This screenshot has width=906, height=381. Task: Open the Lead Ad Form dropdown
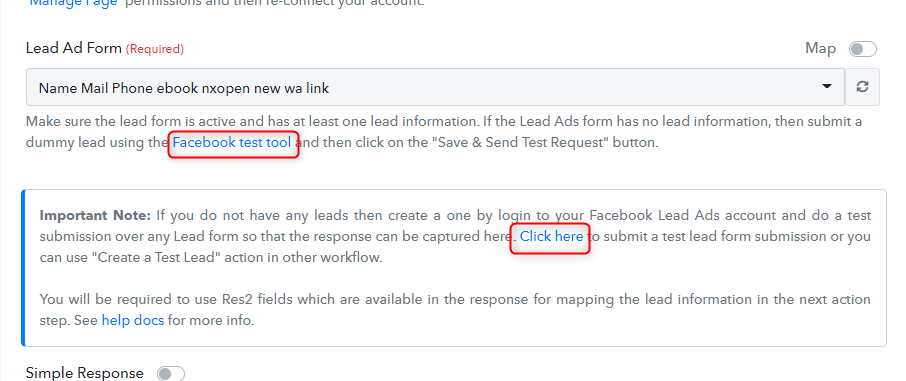436,87
